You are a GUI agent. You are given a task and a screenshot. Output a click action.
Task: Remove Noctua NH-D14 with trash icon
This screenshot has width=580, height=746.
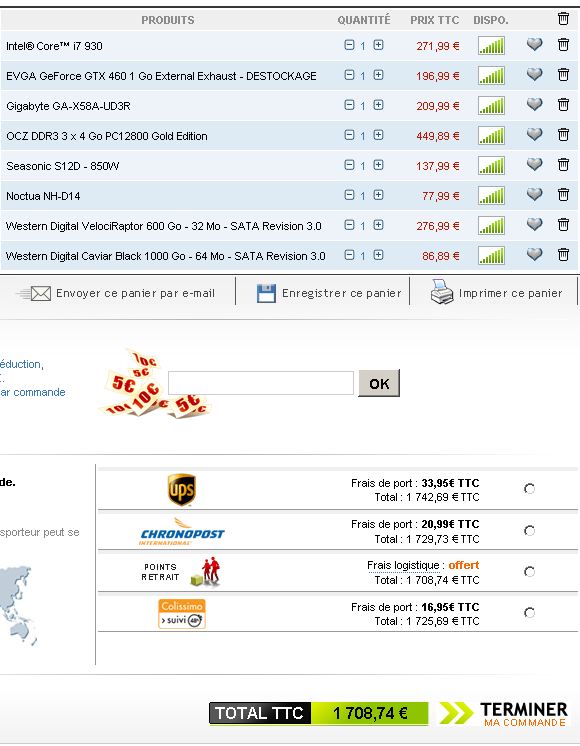563,194
